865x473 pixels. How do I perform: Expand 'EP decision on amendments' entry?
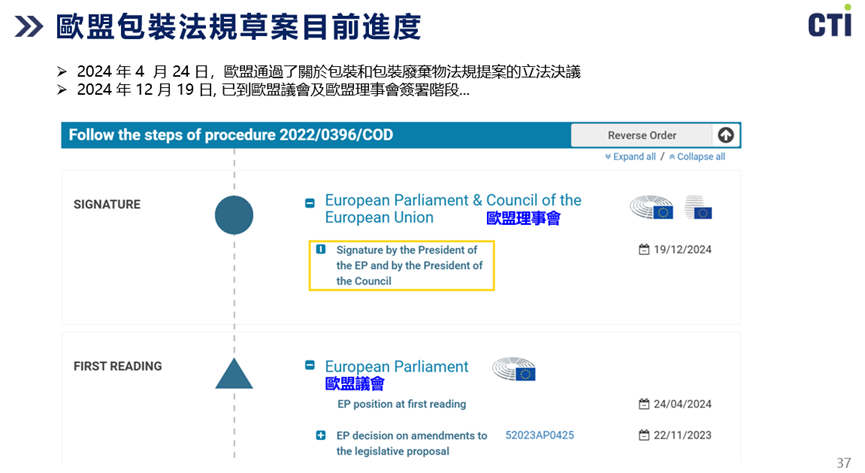[x=321, y=435]
